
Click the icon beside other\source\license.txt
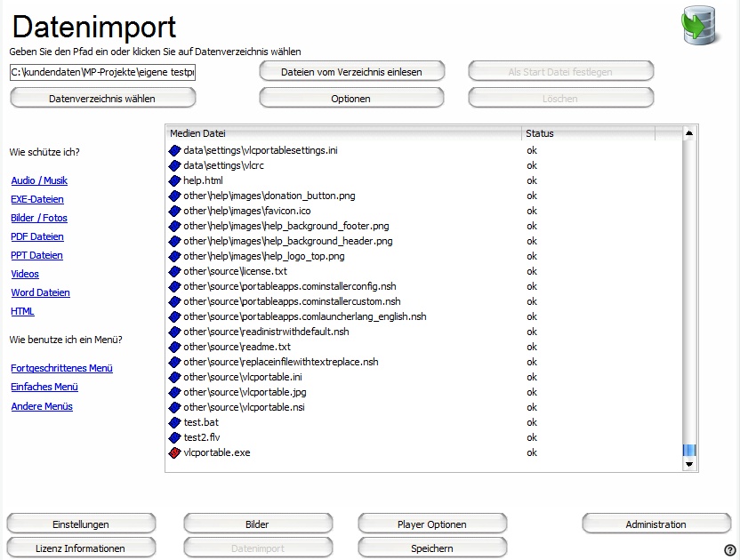click(174, 271)
